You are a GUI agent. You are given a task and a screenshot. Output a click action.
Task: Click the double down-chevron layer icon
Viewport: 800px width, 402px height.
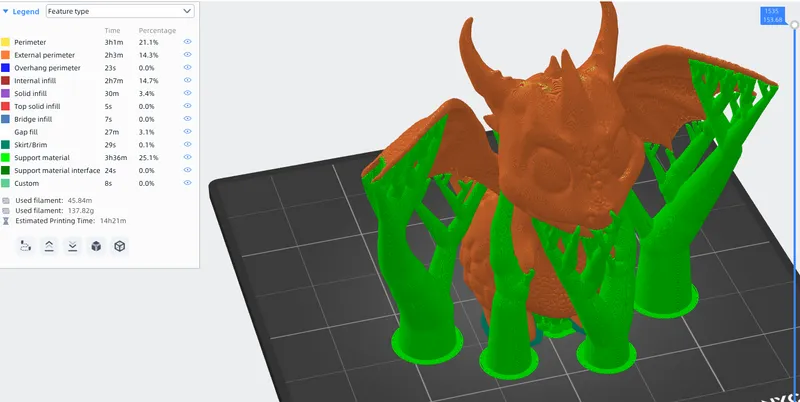(72, 246)
